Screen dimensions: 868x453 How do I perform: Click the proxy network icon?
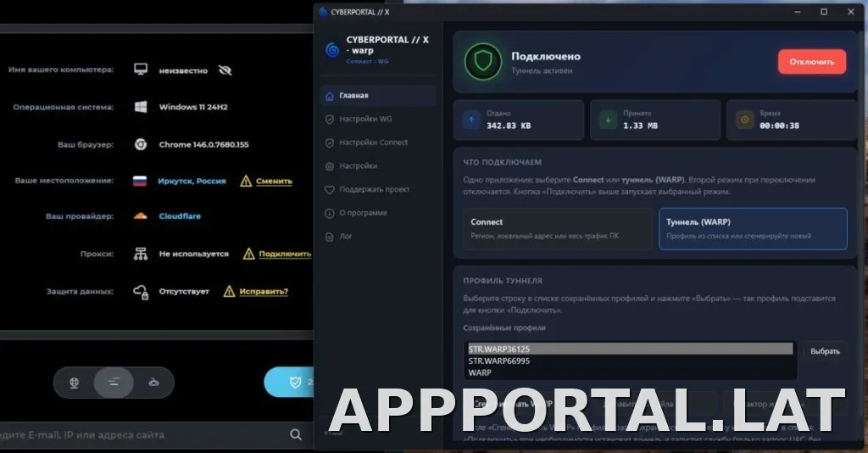141,254
